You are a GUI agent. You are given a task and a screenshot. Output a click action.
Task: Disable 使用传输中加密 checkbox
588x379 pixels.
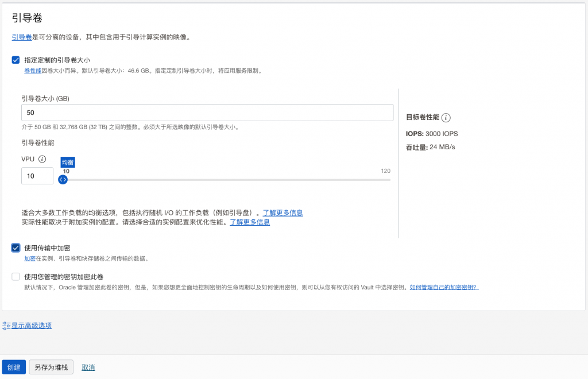(x=16, y=248)
